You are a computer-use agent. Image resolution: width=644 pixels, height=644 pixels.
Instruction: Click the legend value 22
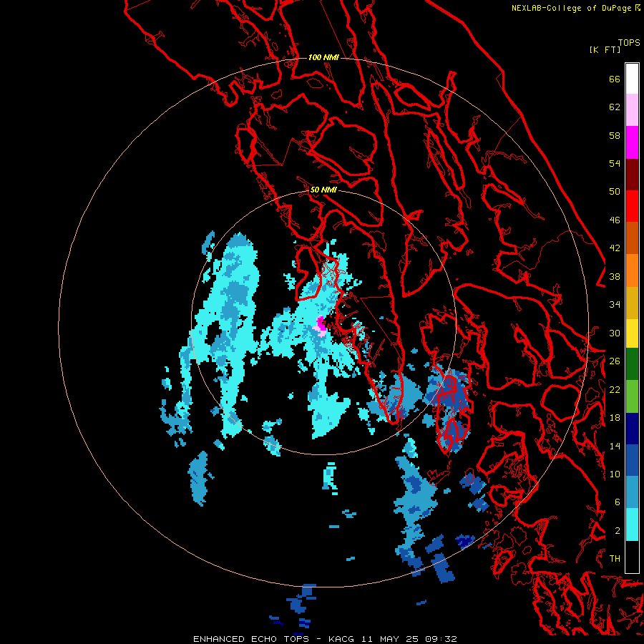pos(615,389)
